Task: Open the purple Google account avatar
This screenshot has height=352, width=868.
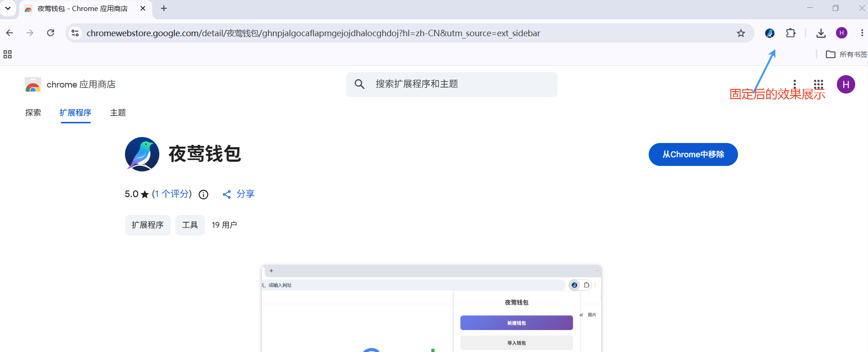Action: [x=846, y=84]
